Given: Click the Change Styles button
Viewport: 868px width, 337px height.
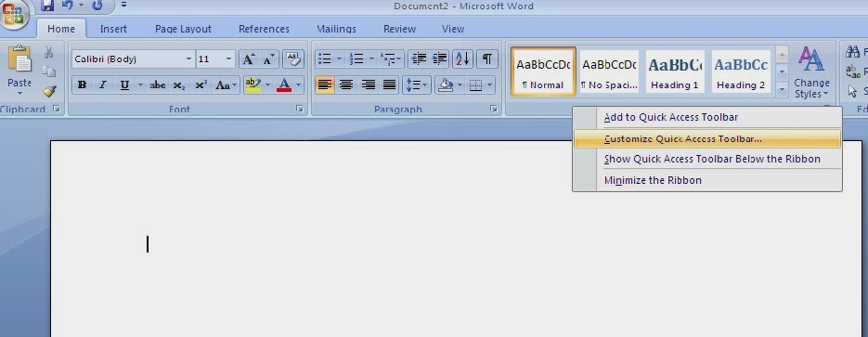Looking at the screenshot, I should pos(811,72).
